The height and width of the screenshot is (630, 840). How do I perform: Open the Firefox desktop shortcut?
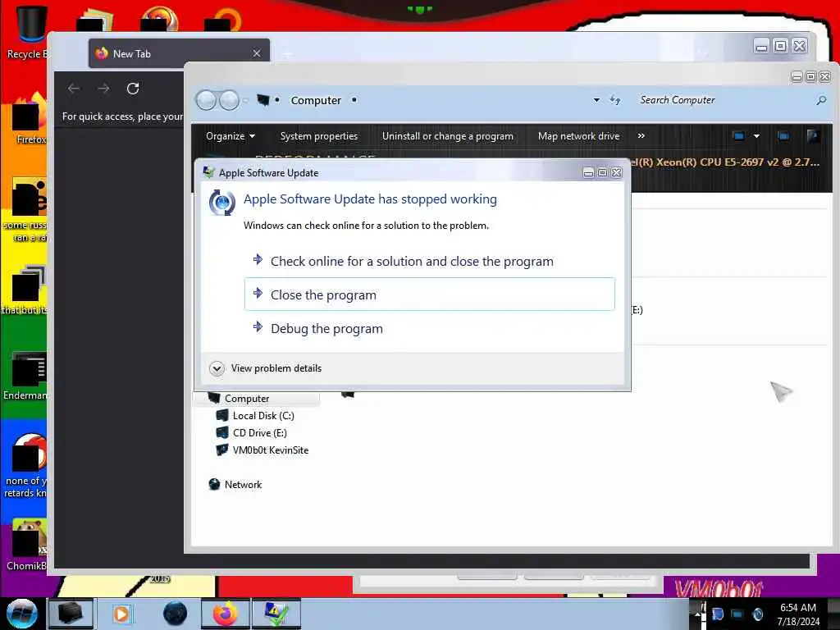(x=30, y=119)
